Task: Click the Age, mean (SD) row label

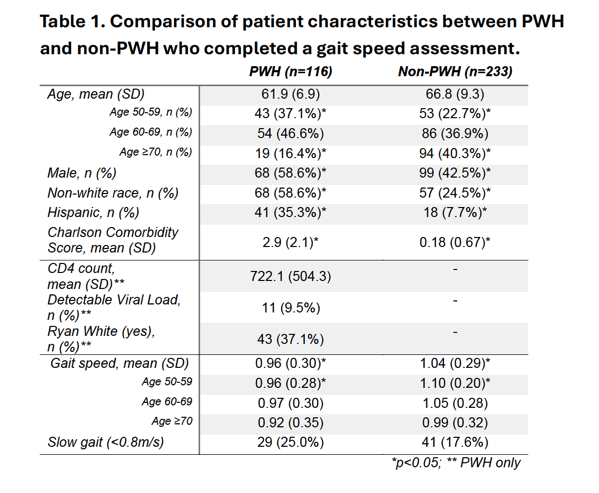Action: [x=96, y=94]
